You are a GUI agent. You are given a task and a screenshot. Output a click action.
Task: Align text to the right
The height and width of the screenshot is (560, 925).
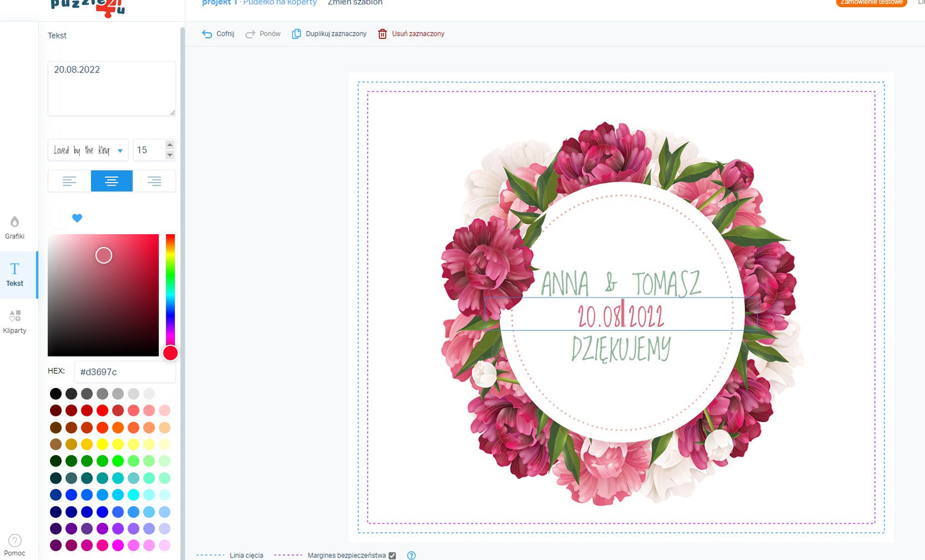(154, 181)
